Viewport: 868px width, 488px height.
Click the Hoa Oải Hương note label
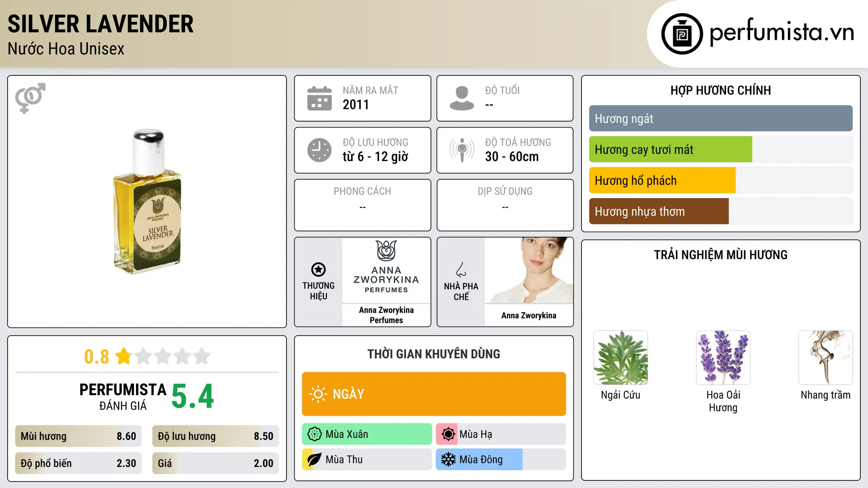click(723, 401)
